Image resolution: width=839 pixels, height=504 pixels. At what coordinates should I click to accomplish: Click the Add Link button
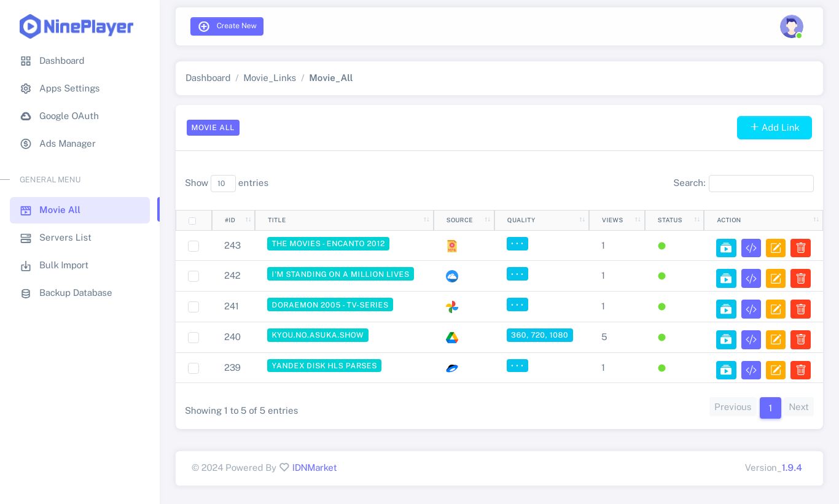coord(775,128)
